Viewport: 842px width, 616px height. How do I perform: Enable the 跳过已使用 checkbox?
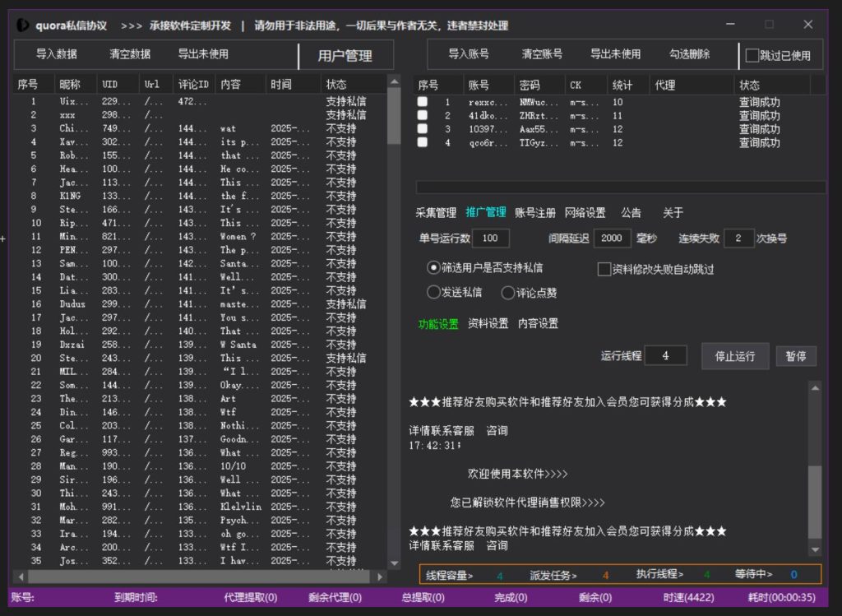[x=752, y=54]
